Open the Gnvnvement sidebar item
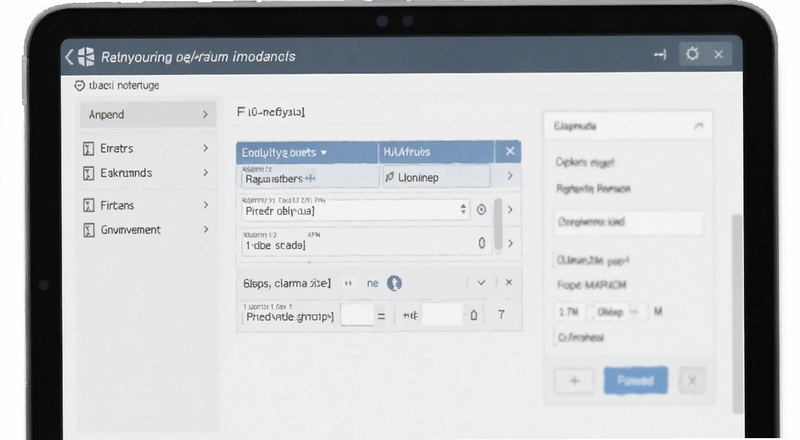 point(148,230)
